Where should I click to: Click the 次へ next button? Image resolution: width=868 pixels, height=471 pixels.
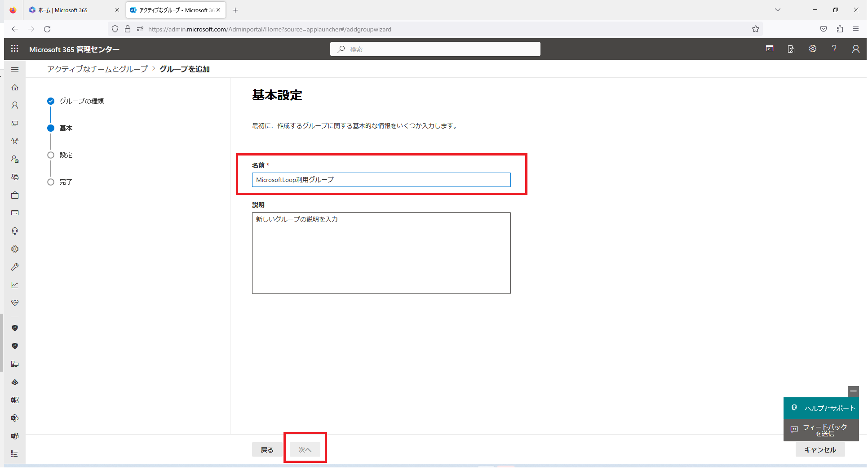(x=305, y=449)
